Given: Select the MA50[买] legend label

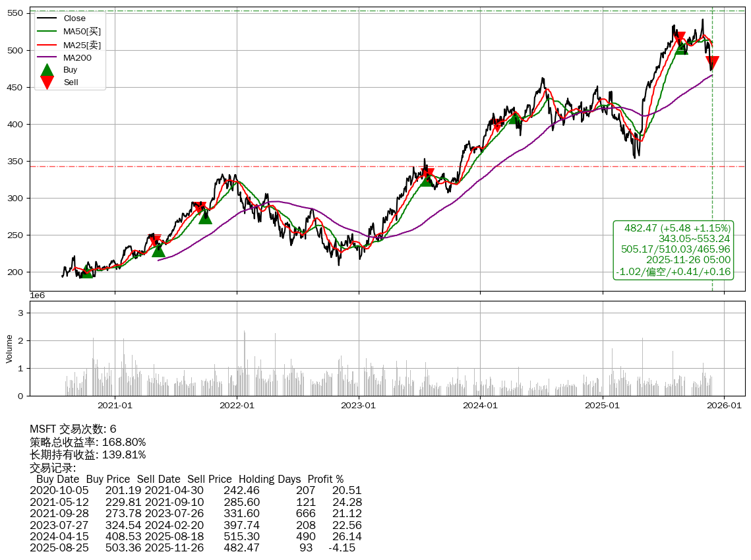Looking at the screenshot, I should (82, 31).
